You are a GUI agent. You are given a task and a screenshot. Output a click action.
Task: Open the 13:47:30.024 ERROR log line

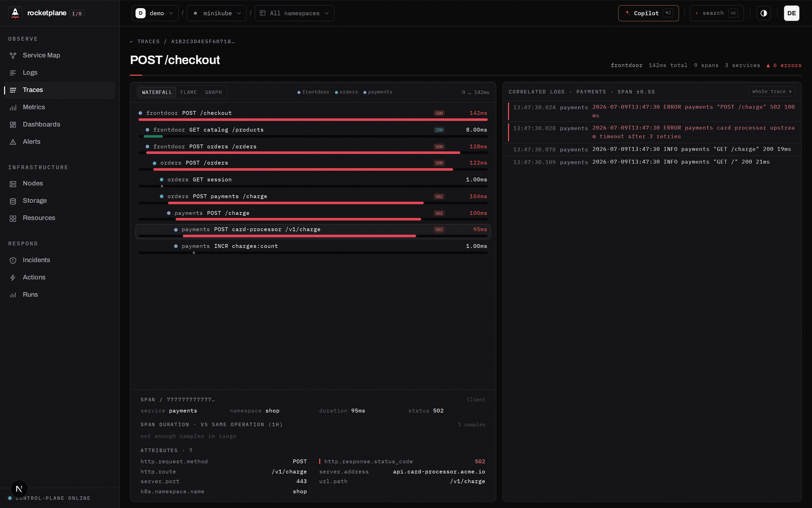[x=652, y=111]
